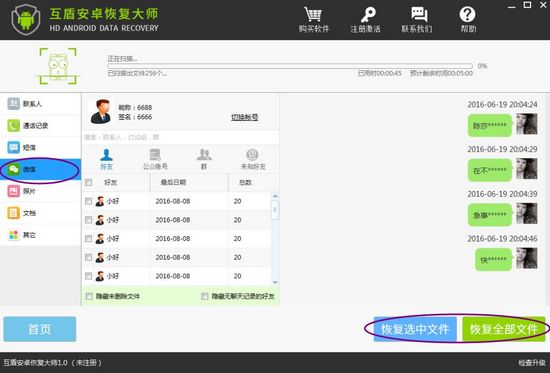Open the 联系我们 chat icon

[x=418, y=15]
